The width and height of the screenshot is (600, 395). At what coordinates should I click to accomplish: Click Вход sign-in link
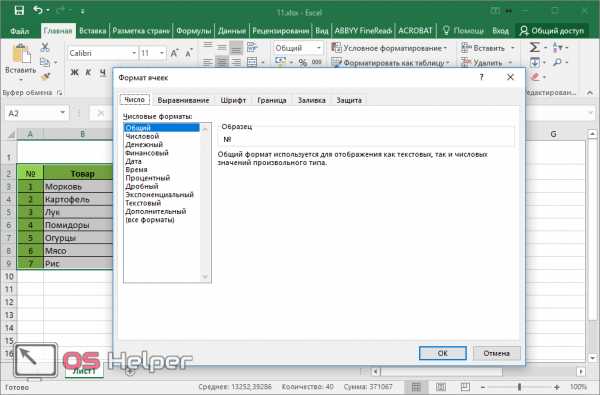(500, 31)
